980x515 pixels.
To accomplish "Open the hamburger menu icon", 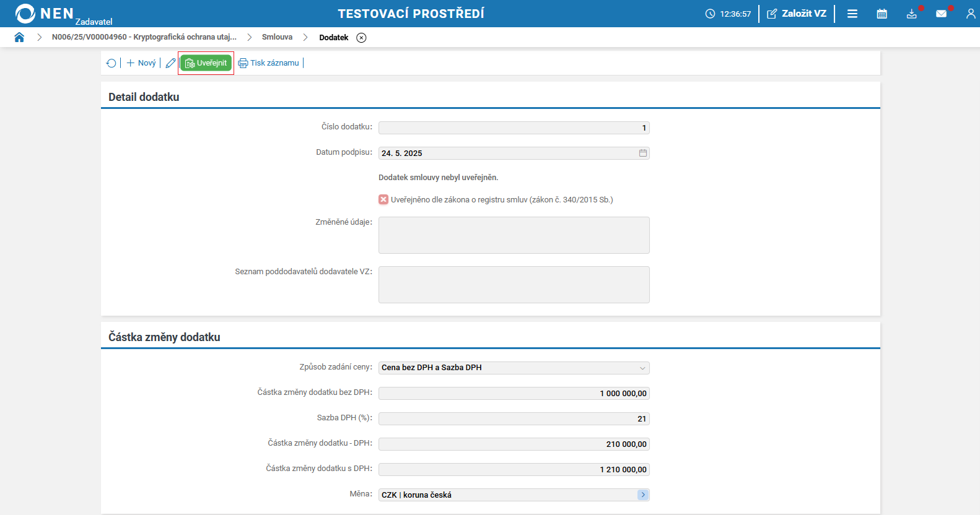I will [x=852, y=14].
